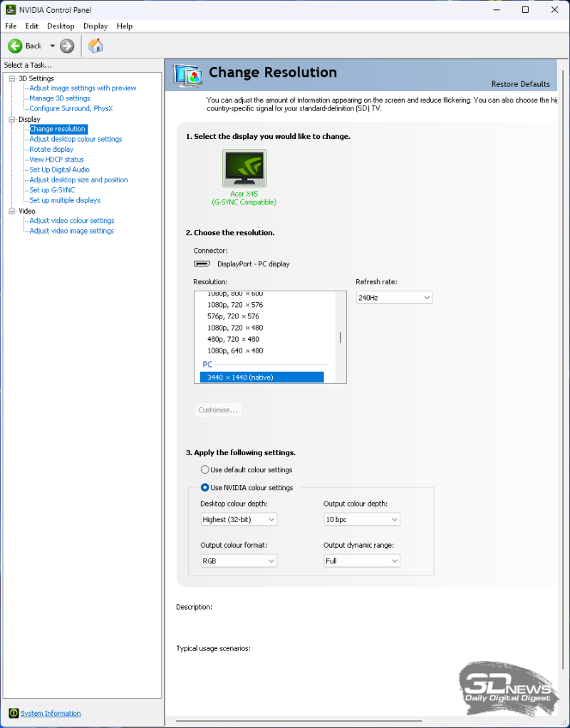Open Output colour format dropdown
The height and width of the screenshot is (728, 570).
click(239, 561)
